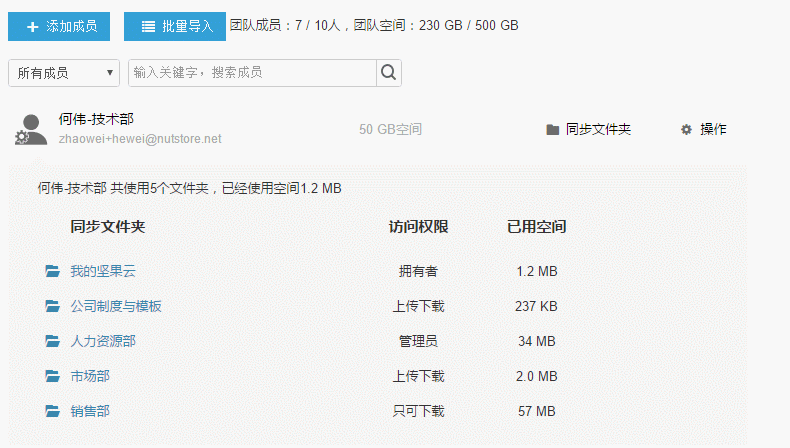Click the folder icon for 销售部
Image resolution: width=790 pixels, height=448 pixels.
(52, 411)
